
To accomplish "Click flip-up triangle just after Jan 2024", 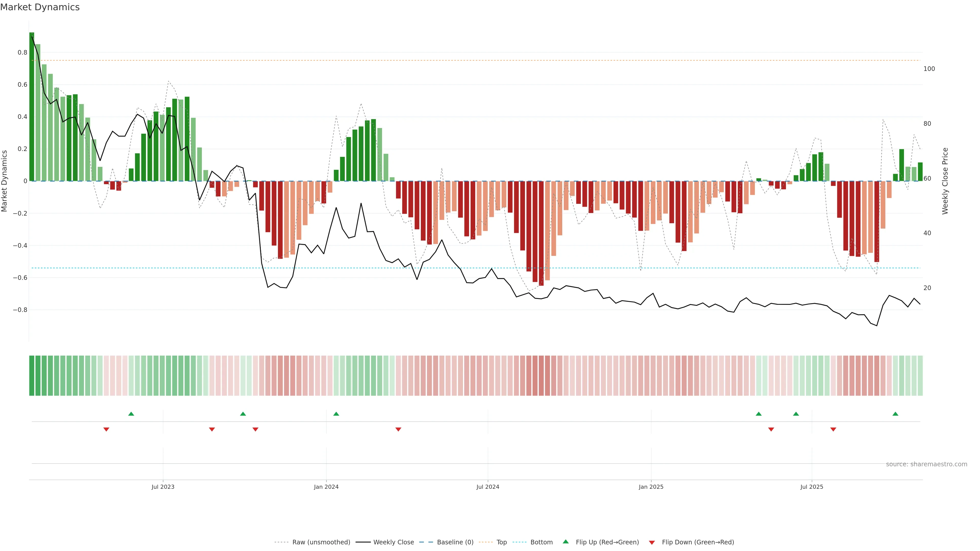I will (336, 414).
